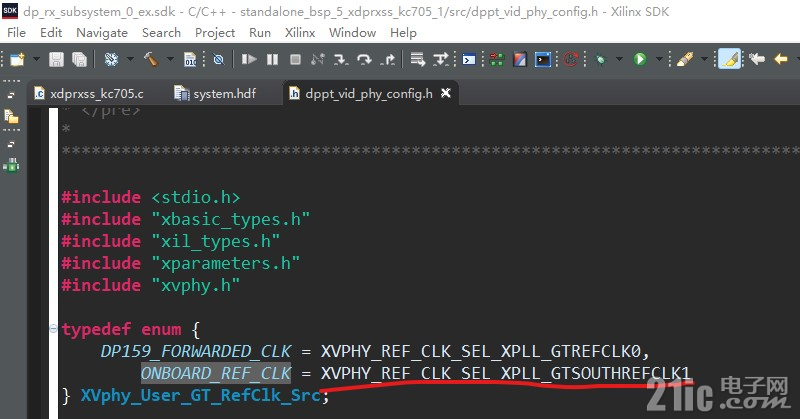Switch to the xdprxss_kc705.c tab
Viewport: 800px width, 419px height.
point(89,93)
